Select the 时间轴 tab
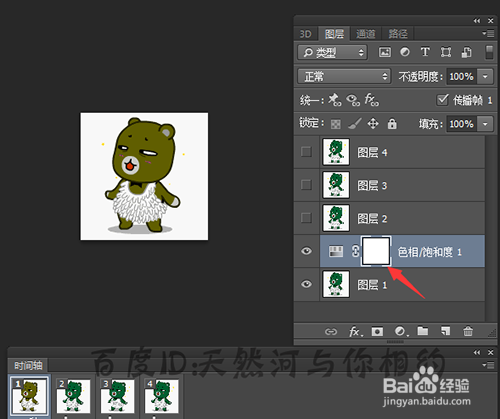This screenshot has width=500, height=419. point(28,365)
